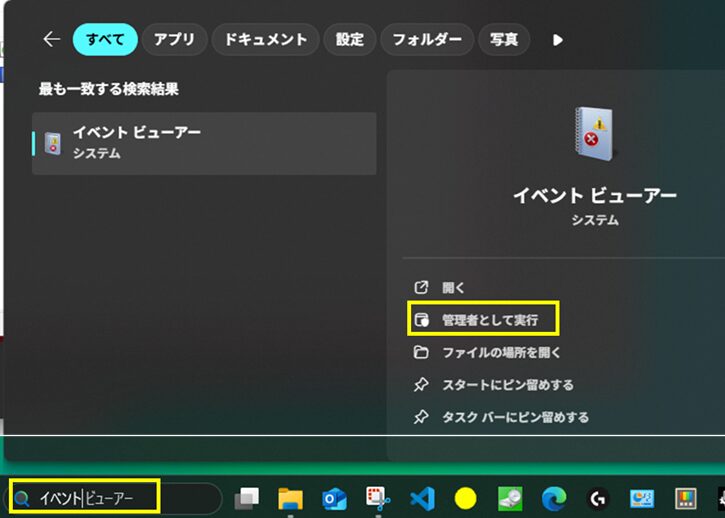Go back with the arrow icon
This screenshot has height=518, width=725.
tap(51, 39)
